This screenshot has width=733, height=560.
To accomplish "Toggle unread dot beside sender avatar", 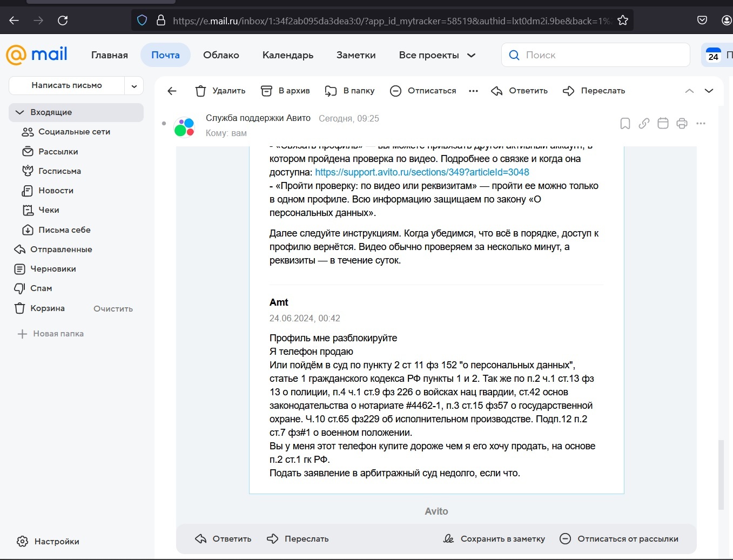I will 164,124.
